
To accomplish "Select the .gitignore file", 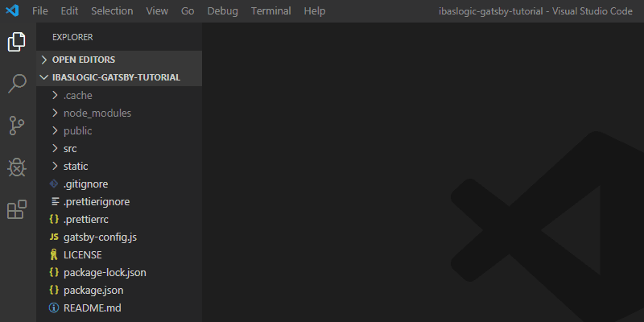I will [x=85, y=184].
